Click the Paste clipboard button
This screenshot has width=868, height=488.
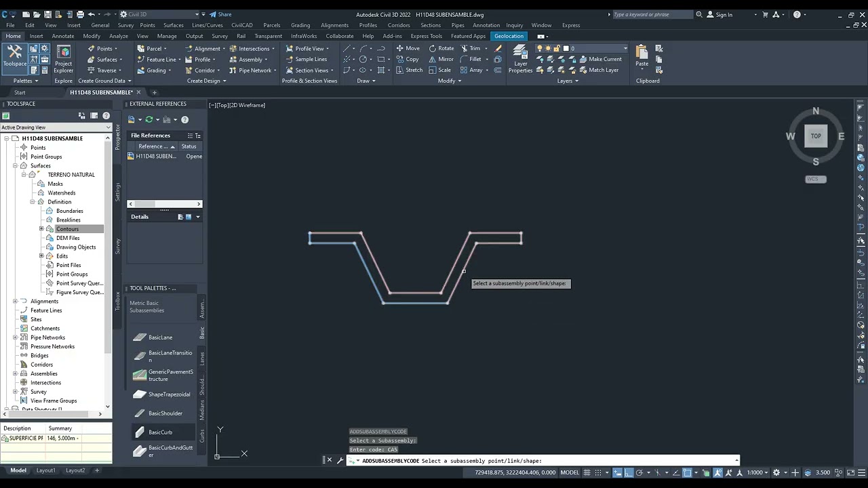click(x=642, y=56)
